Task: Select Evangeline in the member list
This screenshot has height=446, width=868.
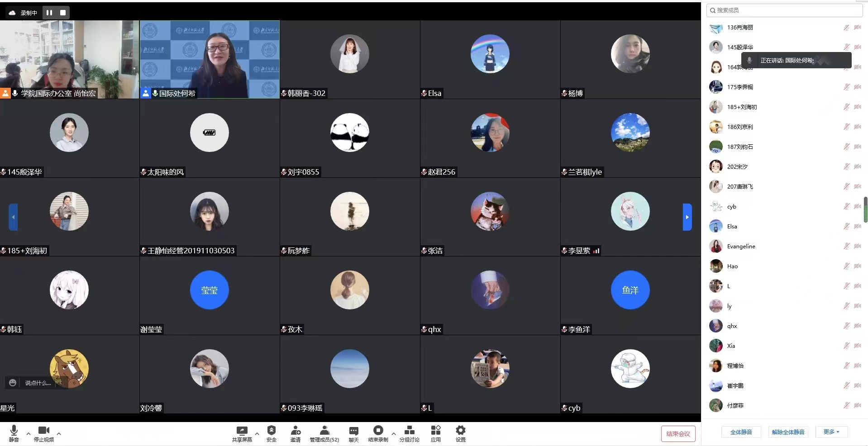Action: [x=741, y=247]
